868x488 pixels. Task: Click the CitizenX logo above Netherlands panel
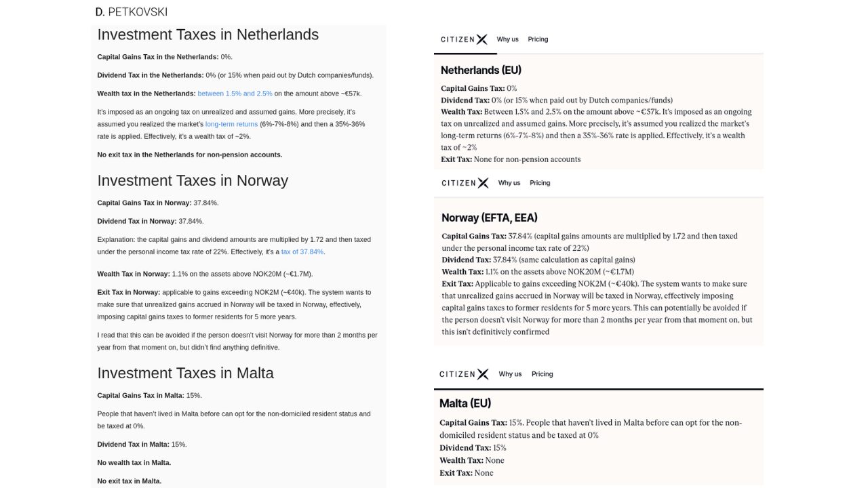464,39
